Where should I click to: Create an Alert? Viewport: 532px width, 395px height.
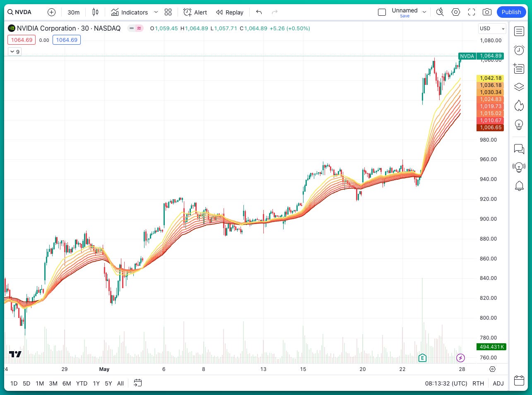pos(195,12)
